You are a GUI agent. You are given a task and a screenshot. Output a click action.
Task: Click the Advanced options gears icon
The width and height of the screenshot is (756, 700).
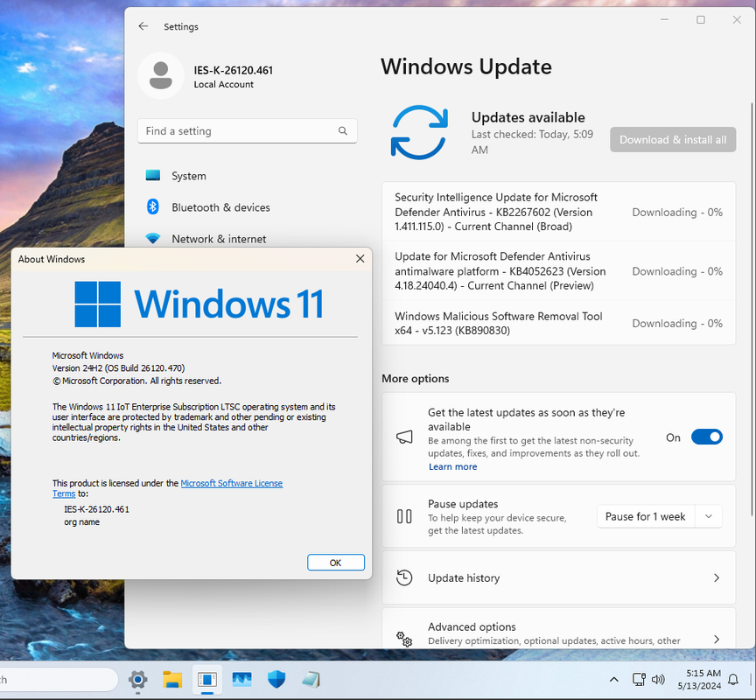(404, 639)
